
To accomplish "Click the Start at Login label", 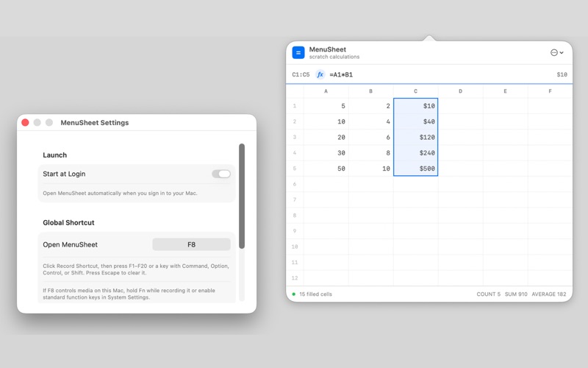I will 64,174.
